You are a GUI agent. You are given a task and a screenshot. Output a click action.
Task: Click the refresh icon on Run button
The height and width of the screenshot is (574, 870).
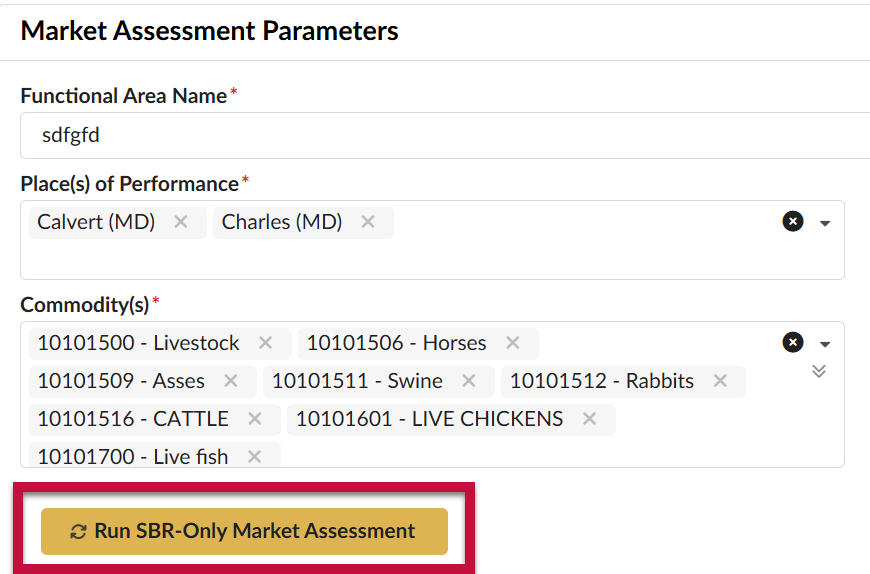coord(78,532)
